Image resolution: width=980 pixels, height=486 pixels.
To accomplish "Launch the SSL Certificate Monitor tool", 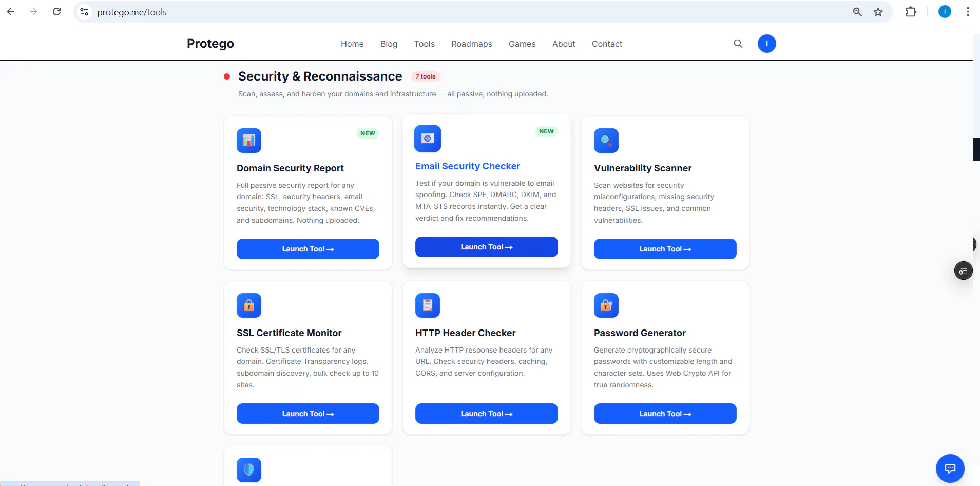I will click(x=308, y=414).
